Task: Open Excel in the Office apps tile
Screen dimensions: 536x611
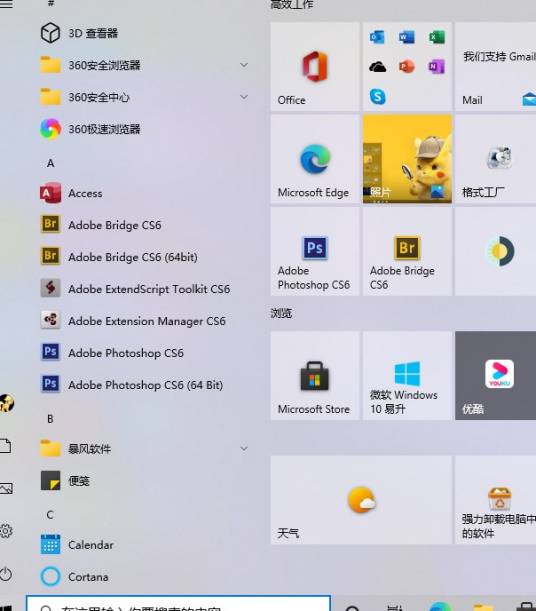Action: tap(437, 37)
